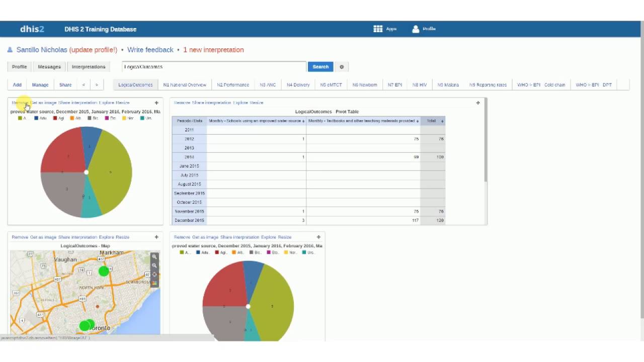Sort by Textbooks and teaching materials column
644x362 pixels.
tap(363, 121)
